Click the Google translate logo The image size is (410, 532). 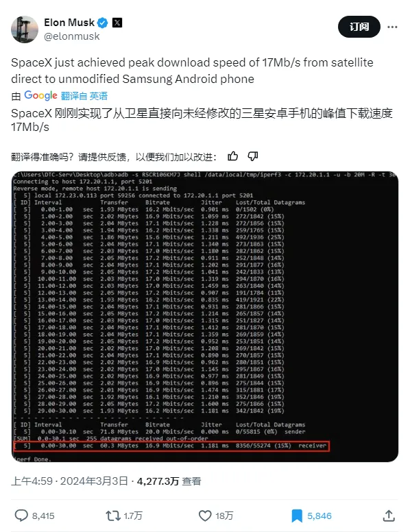(40, 96)
